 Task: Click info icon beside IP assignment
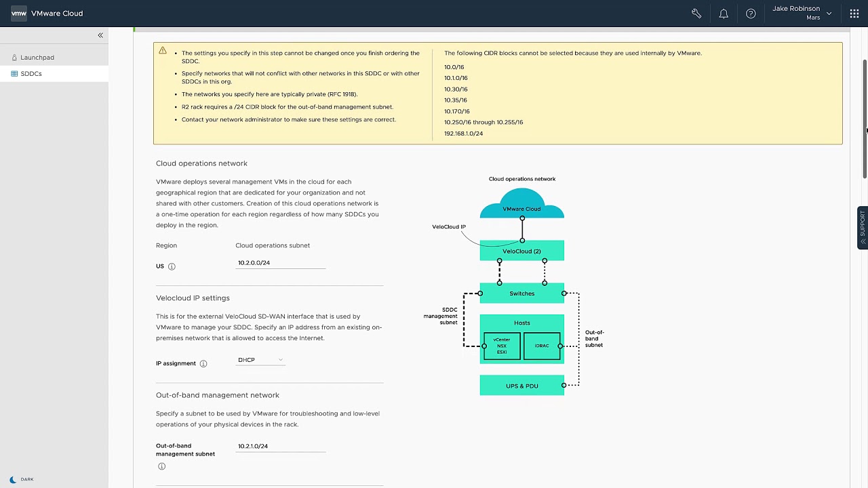pyautogui.click(x=203, y=364)
